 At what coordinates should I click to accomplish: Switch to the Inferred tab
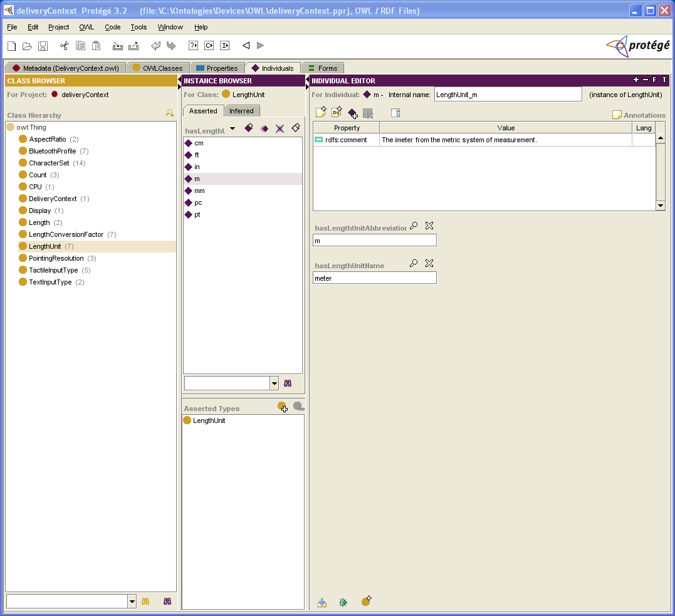coord(241,111)
